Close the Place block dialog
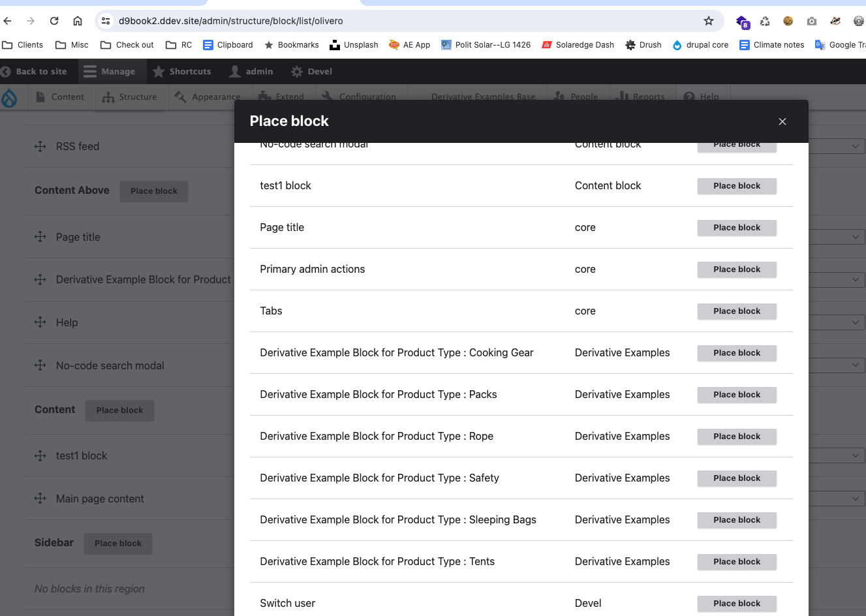This screenshot has width=866, height=616. [x=782, y=121]
